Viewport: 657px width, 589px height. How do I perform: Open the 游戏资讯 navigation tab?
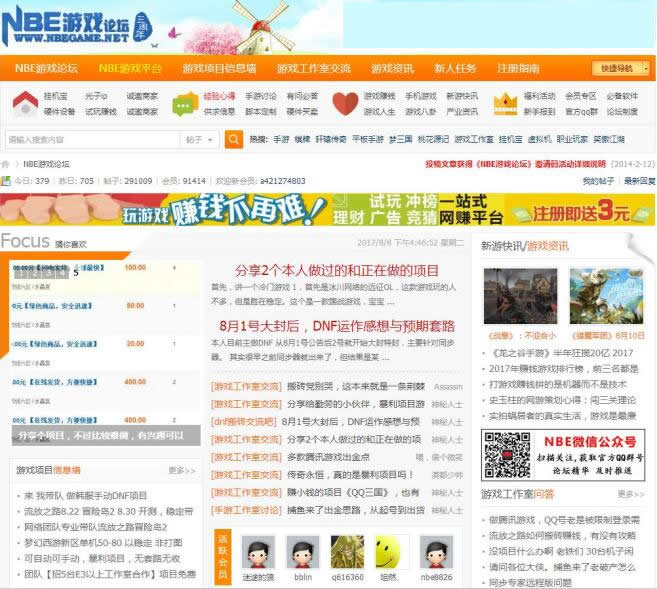tap(392, 68)
